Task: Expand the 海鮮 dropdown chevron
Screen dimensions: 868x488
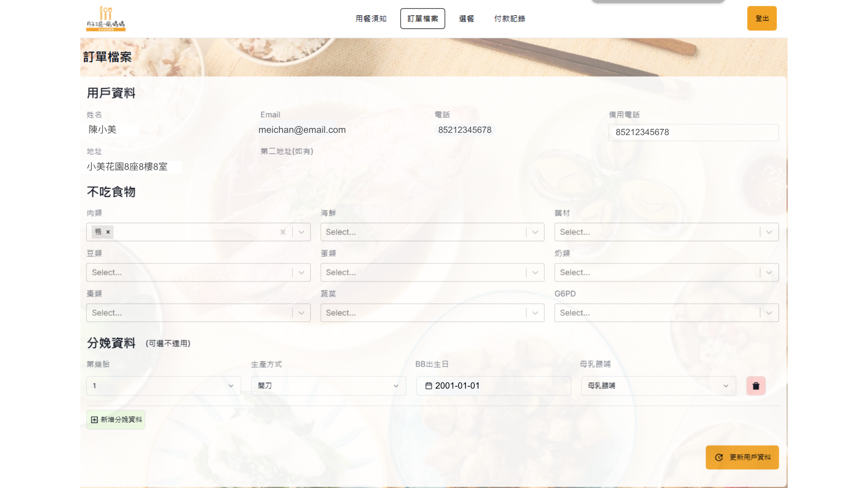Action: click(x=535, y=232)
